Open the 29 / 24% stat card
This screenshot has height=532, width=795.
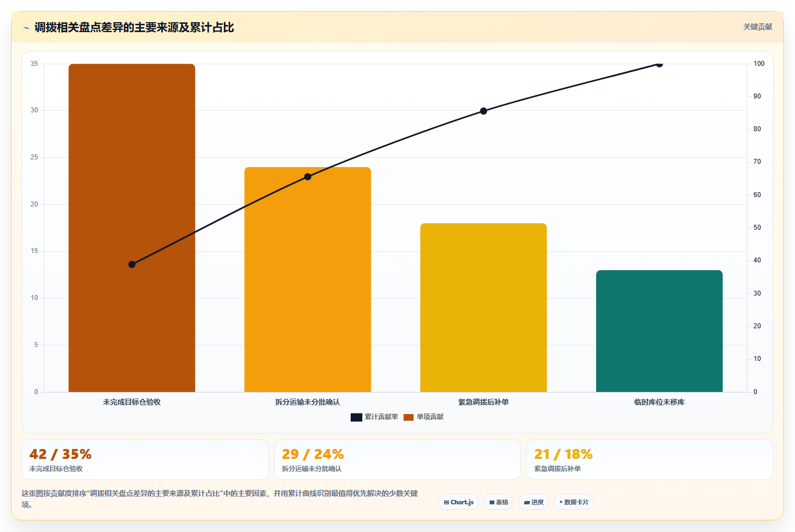tap(397, 459)
